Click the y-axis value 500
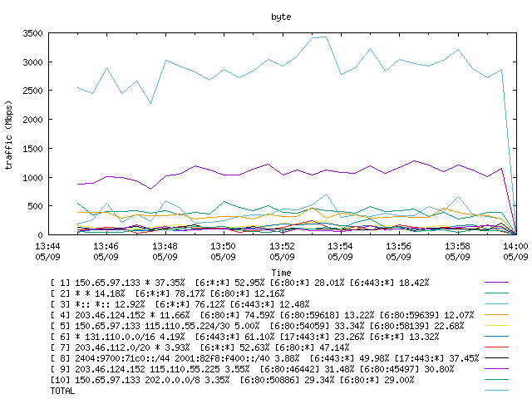Screen dimensions: 532x399 pyautogui.click(x=35, y=206)
